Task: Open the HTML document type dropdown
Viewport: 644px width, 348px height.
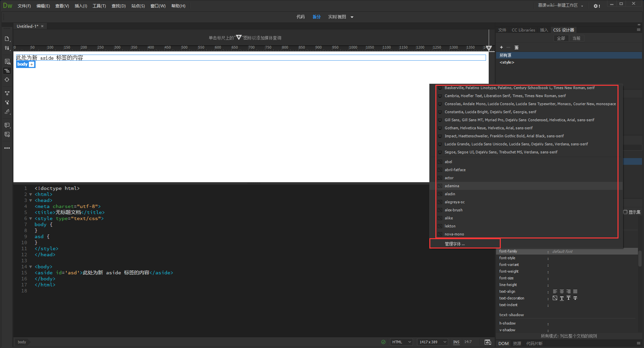Action: click(401, 342)
